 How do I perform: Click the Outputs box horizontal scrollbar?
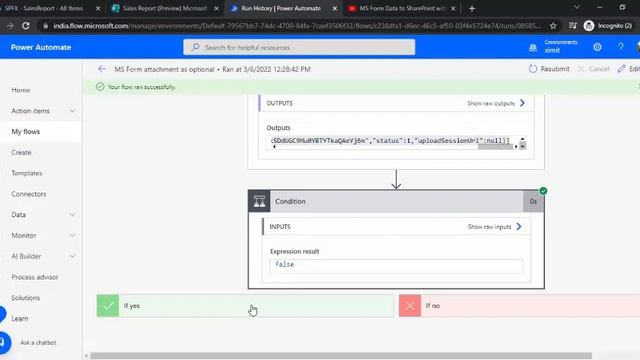click(x=495, y=147)
